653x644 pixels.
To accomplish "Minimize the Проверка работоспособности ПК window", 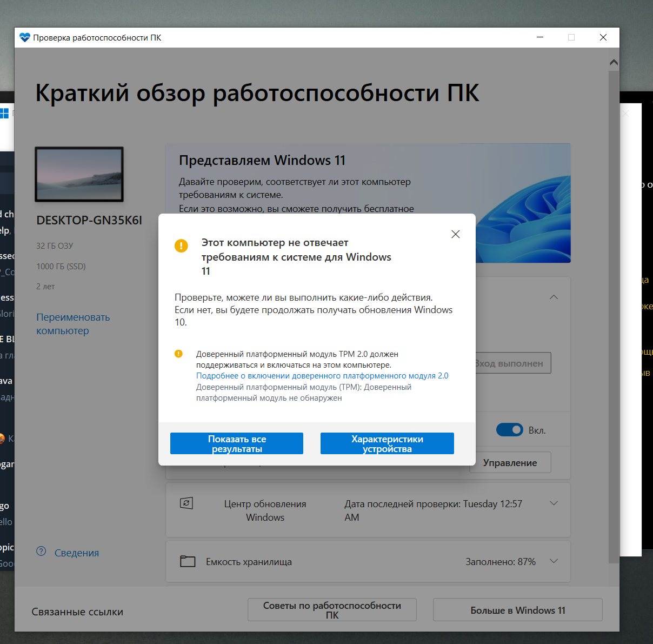I will coord(540,37).
